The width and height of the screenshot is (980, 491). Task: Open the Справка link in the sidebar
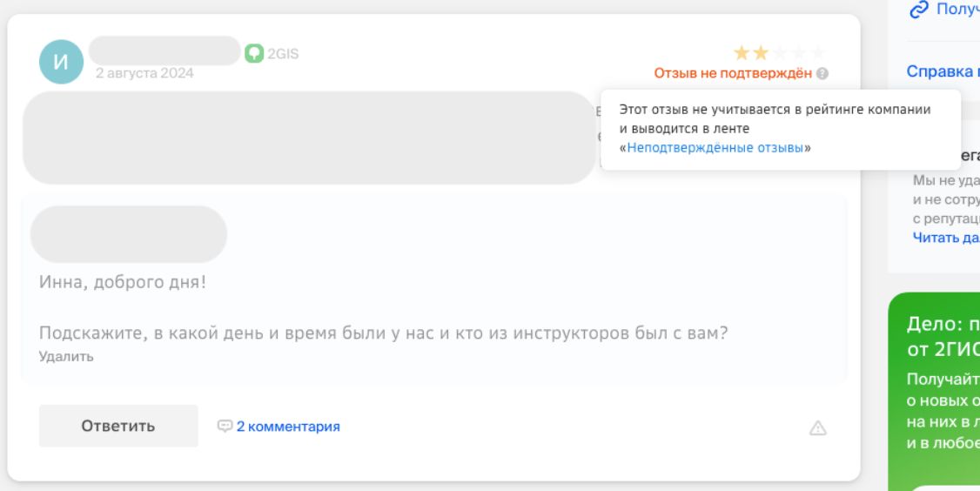(943, 71)
